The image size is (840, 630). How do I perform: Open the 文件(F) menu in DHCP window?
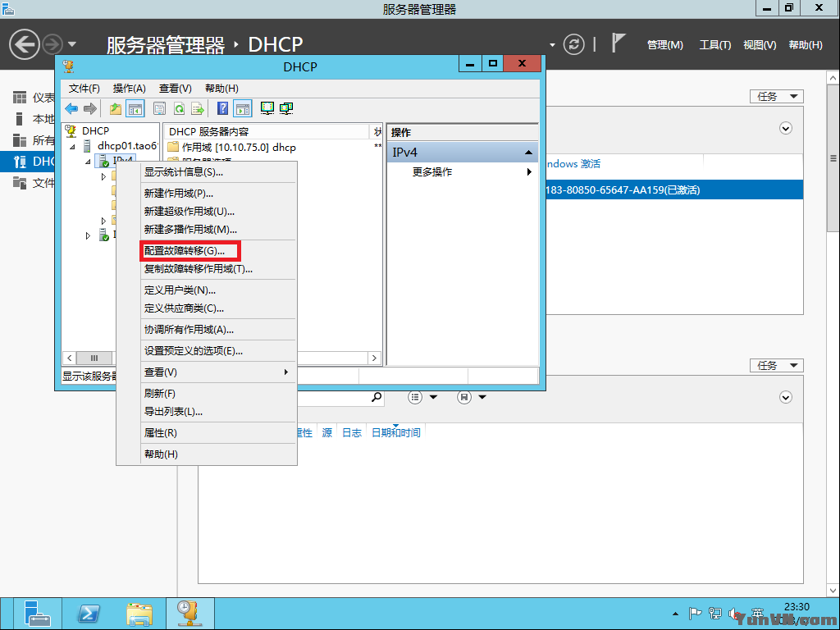point(84,89)
